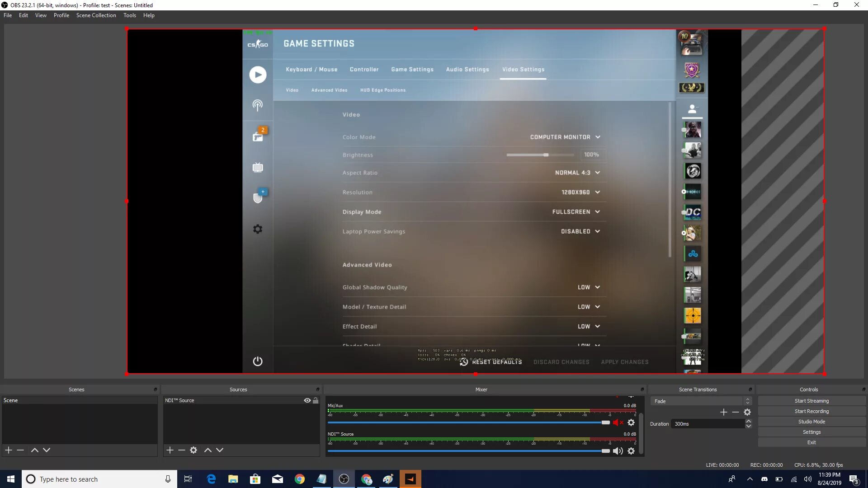Select Advanced Video tab in CS:GO
The height and width of the screenshot is (488, 868).
click(x=329, y=89)
